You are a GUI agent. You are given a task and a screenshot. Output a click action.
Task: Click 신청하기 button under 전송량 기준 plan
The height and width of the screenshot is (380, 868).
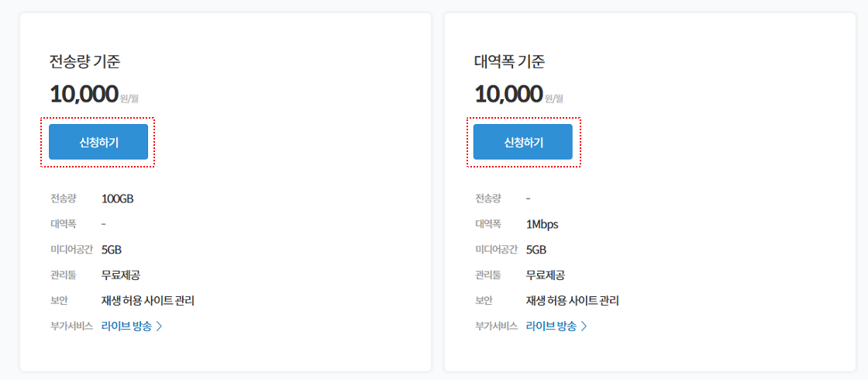tap(98, 142)
